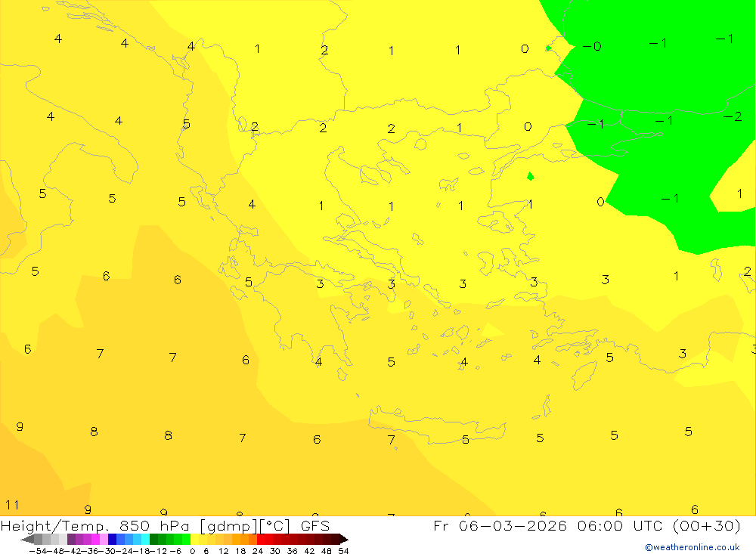756x554 pixels.
Task: Click the date "Fr 06-03-2026"
Action: point(500,525)
